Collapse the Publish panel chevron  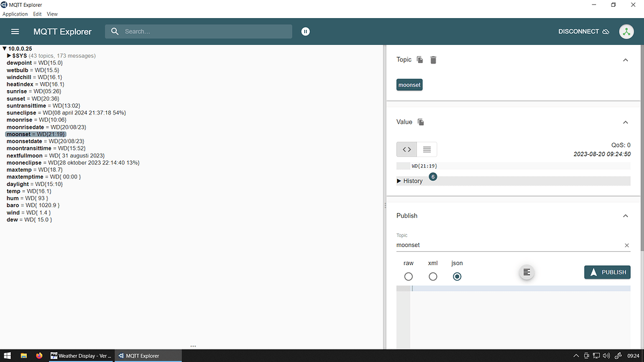point(625,216)
